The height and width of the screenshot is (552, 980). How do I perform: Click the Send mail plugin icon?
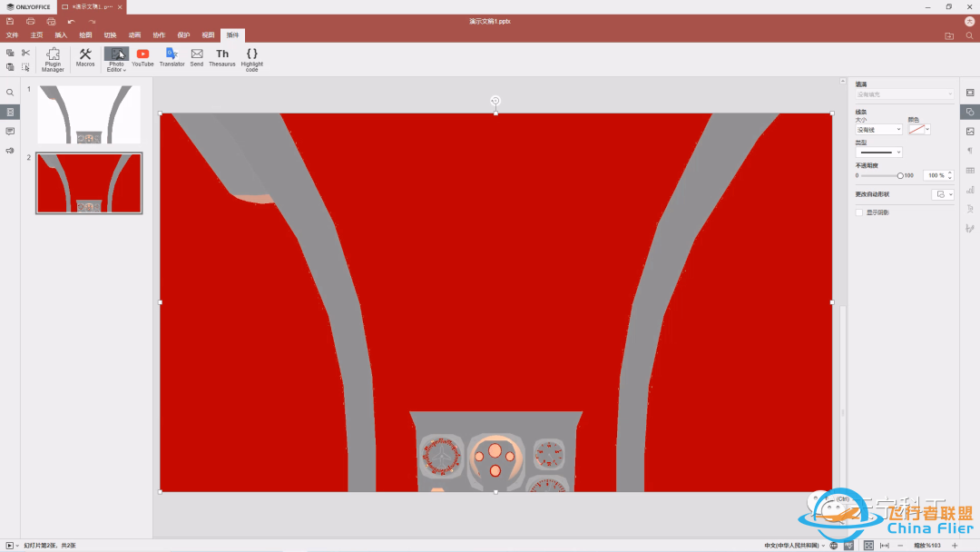(197, 58)
